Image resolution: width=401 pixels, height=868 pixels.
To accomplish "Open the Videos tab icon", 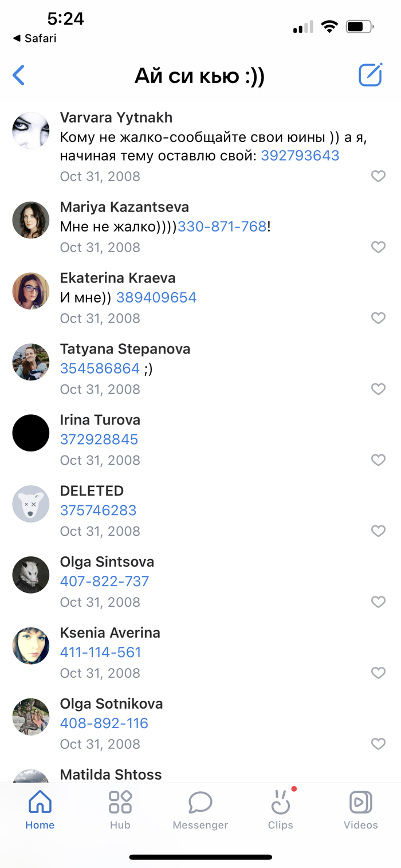I will (x=361, y=803).
